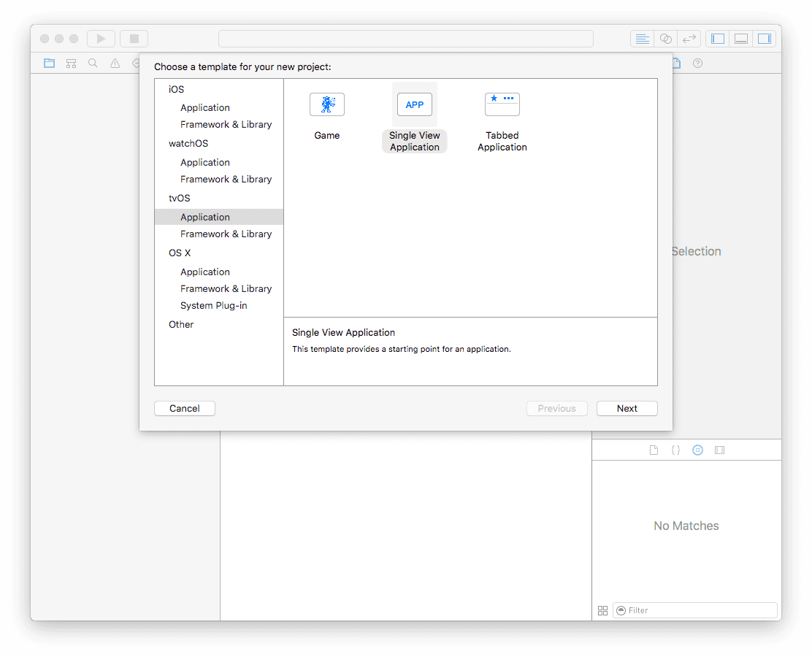Select Framework & Library under OS X
The image size is (812, 657).
tap(226, 289)
